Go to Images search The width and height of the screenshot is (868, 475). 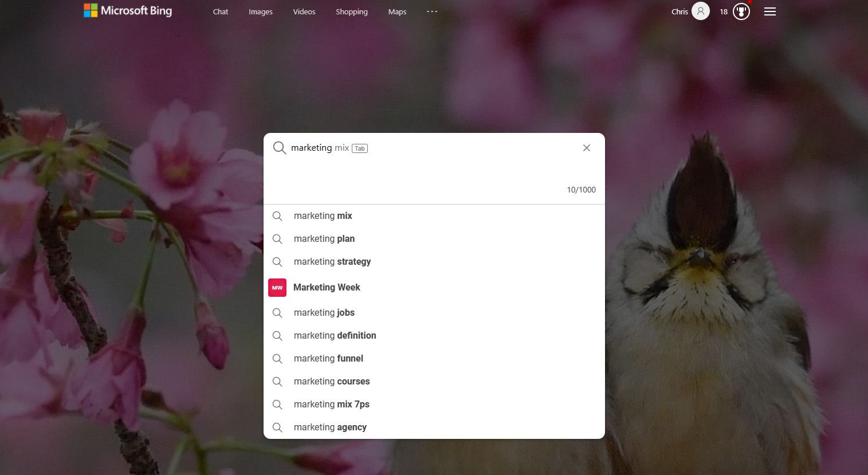pos(261,11)
